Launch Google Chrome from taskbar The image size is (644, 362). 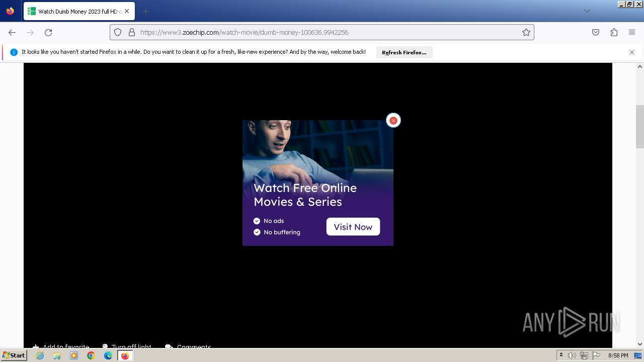(x=91, y=355)
